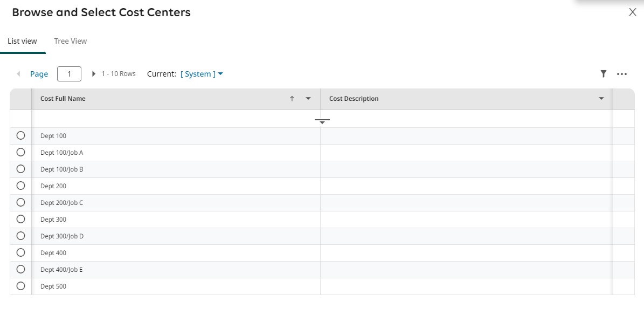Switch to the List view tab
This screenshot has height=315, width=644.
tap(22, 41)
